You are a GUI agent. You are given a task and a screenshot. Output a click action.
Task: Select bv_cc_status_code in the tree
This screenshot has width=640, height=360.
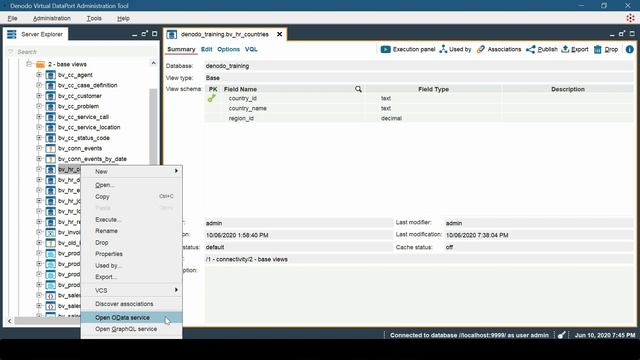[84, 138]
